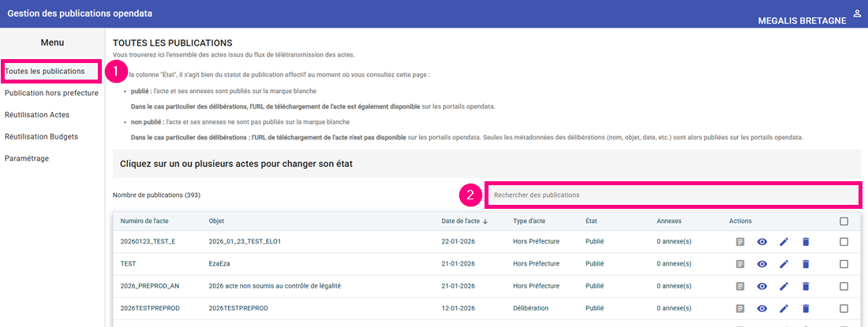This screenshot has width=868, height=327.
Task: Go to Réutilisation Budgets menu entry
Action: 41,136
